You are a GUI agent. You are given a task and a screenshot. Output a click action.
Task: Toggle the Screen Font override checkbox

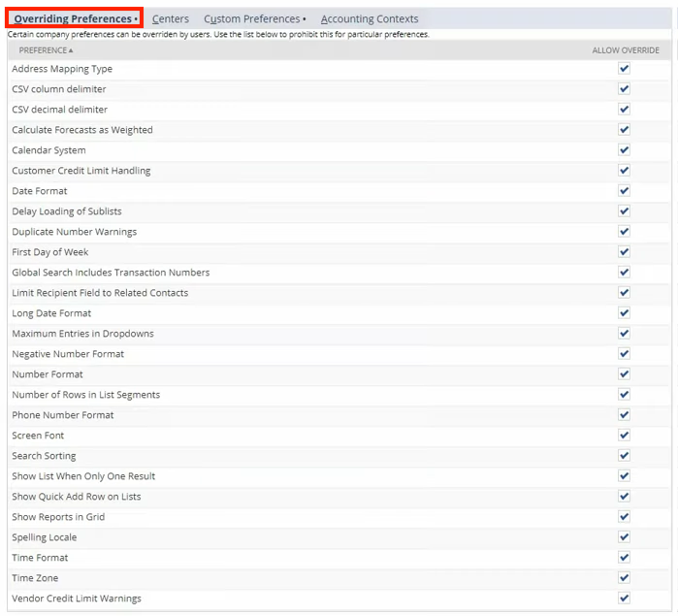click(x=624, y=435)
